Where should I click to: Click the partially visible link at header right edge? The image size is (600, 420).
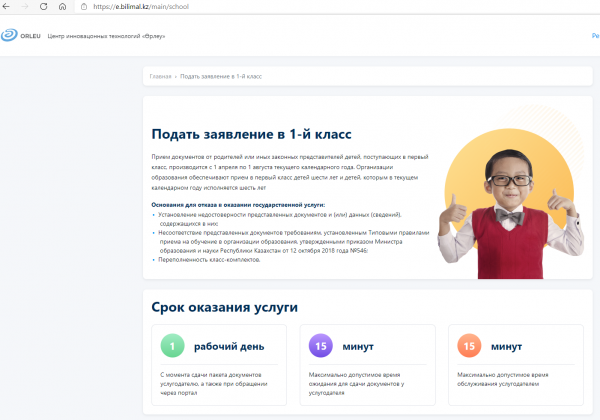pos(595,36)
